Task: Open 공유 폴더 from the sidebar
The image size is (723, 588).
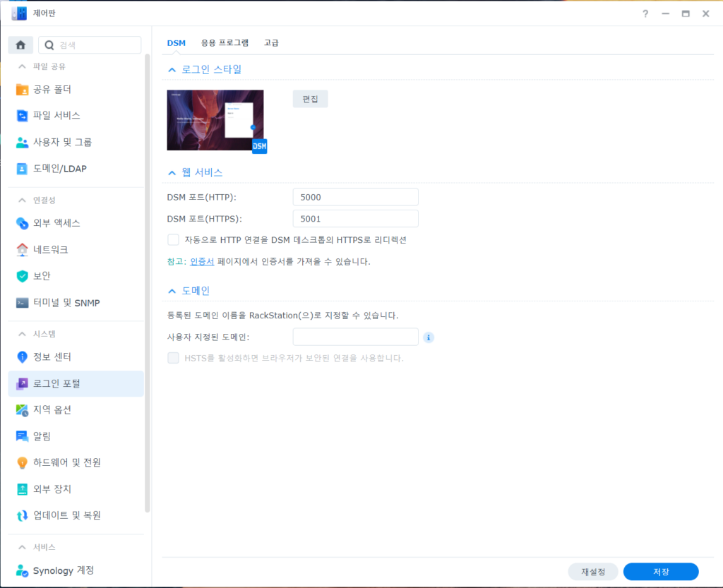Action: click(x=52, y=90)
